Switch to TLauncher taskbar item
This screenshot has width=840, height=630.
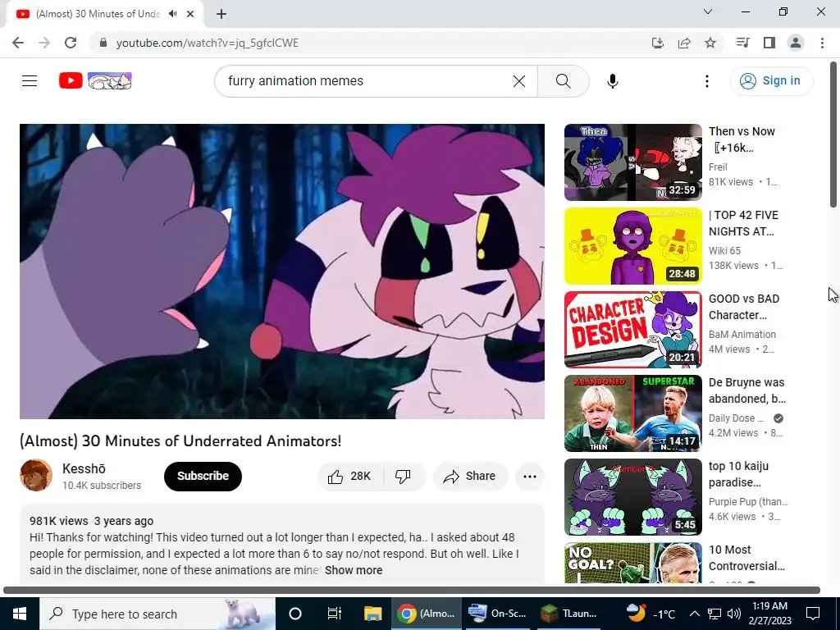click(568, 614)
